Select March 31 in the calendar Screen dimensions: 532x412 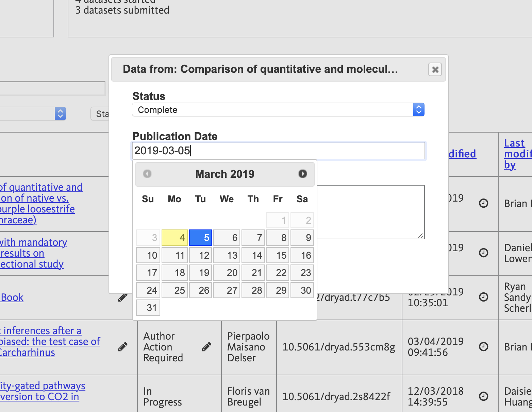[148, 307]
